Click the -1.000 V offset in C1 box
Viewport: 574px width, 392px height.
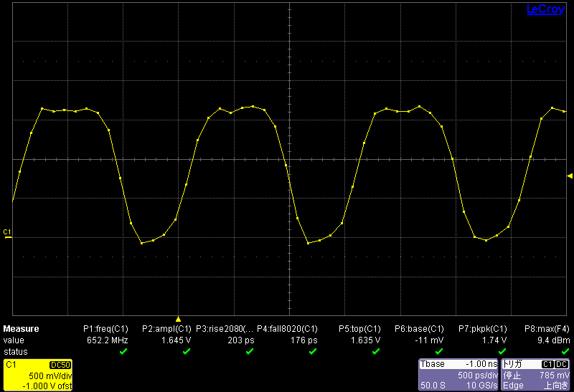pos(47,386)
